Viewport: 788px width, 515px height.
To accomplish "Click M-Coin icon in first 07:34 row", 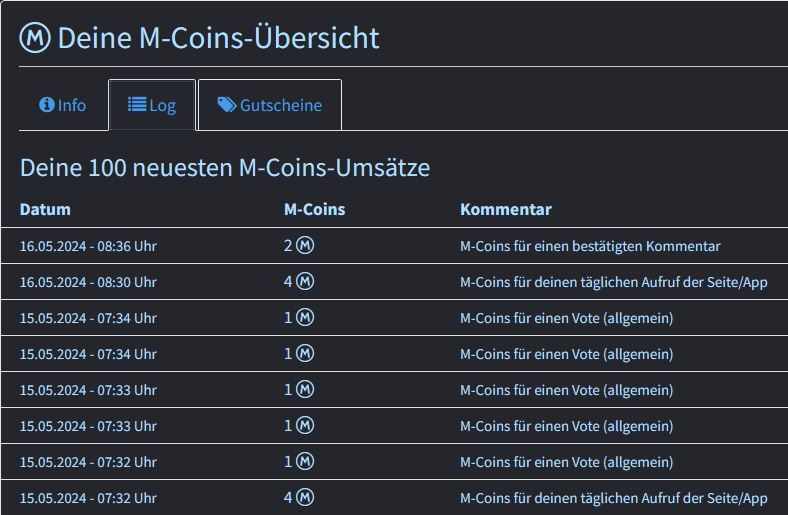I will tap(305, 318).
